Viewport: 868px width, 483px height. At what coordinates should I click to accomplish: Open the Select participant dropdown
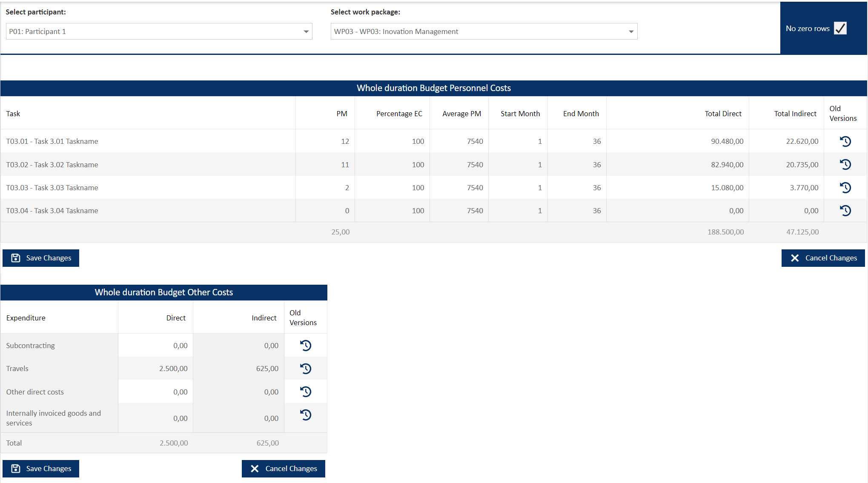tap(159, 31)
